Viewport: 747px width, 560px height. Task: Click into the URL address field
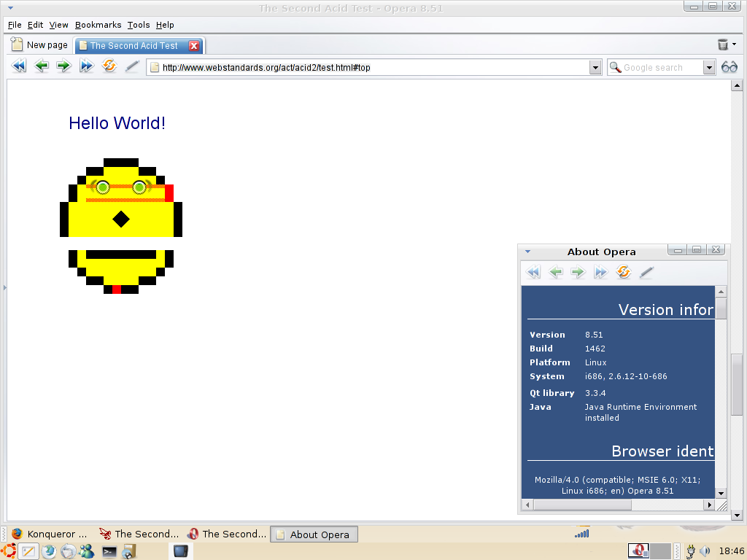pyautogui.click(x=374, y=68)
